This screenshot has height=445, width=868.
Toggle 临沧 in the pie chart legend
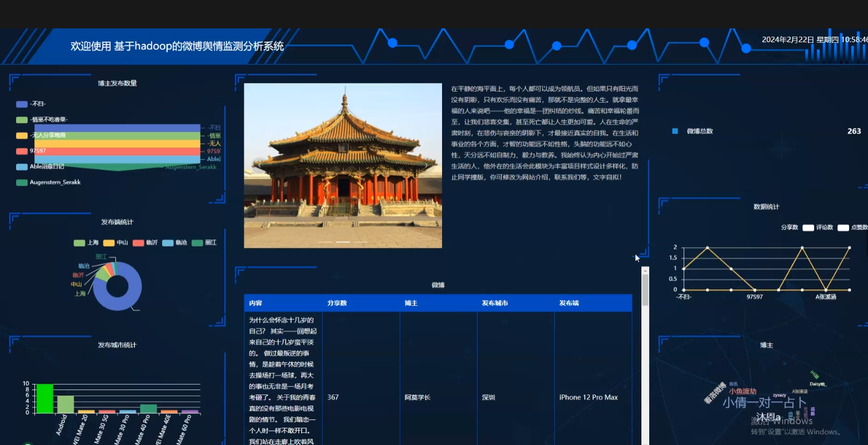(x=174, y=243)
